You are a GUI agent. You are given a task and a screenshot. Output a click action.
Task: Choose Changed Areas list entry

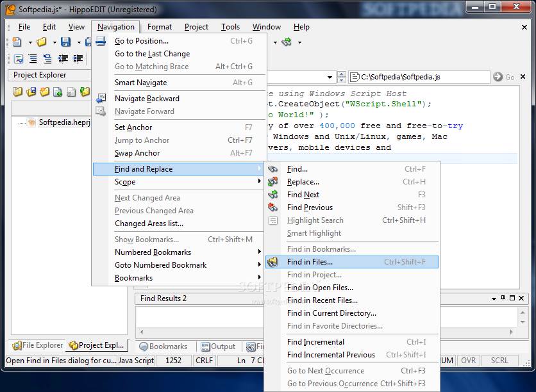pyautogui.click(x=180, y=224)
